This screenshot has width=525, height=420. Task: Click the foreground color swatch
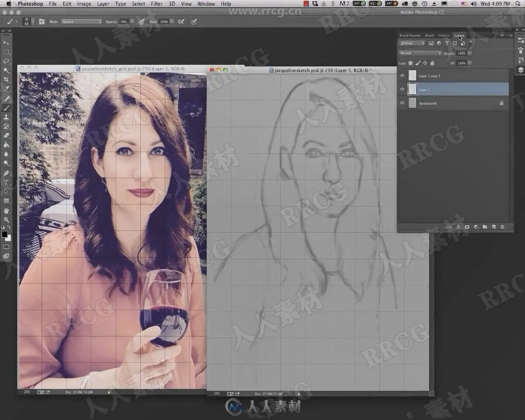coord(5,234)
